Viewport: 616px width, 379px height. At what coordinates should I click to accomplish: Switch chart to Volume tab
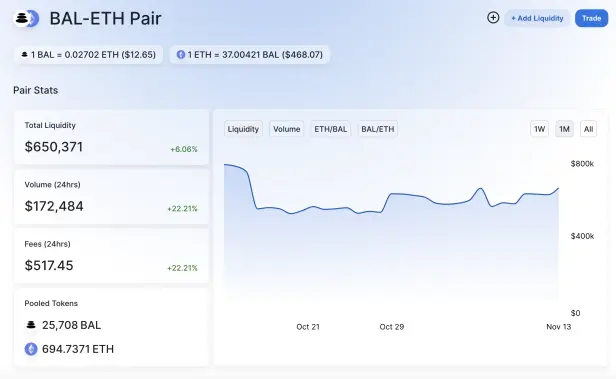point(286,129)
